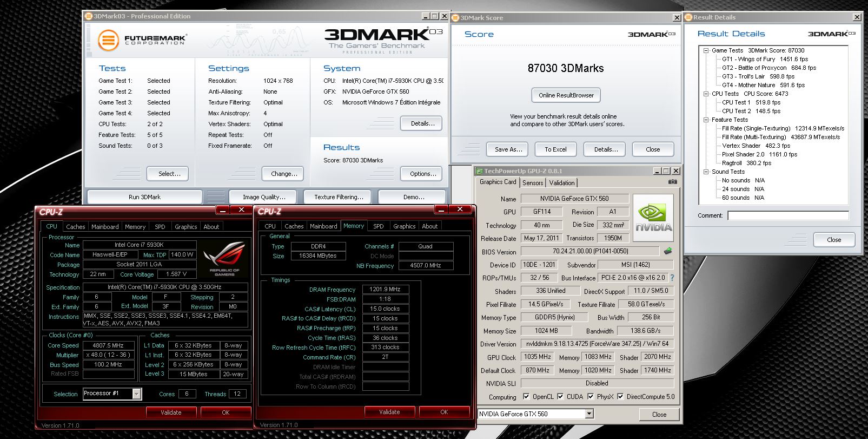The height and width of the screenshot is (439, 868).
Task: Click Validate in left CPU-Z window
Action: pyautogui.click(x=171, y=412)
